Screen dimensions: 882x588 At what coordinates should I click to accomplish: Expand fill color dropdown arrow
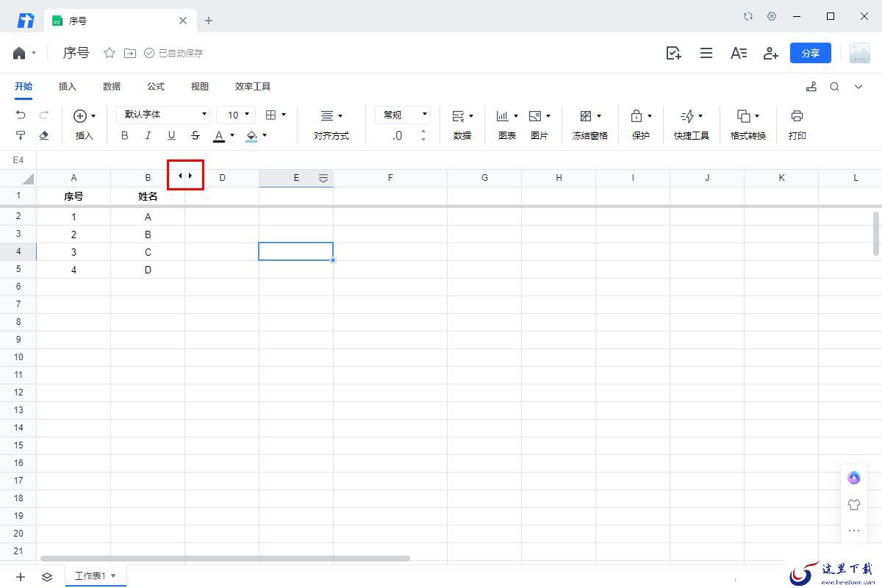pyautogui.click(x=265, y=135)
